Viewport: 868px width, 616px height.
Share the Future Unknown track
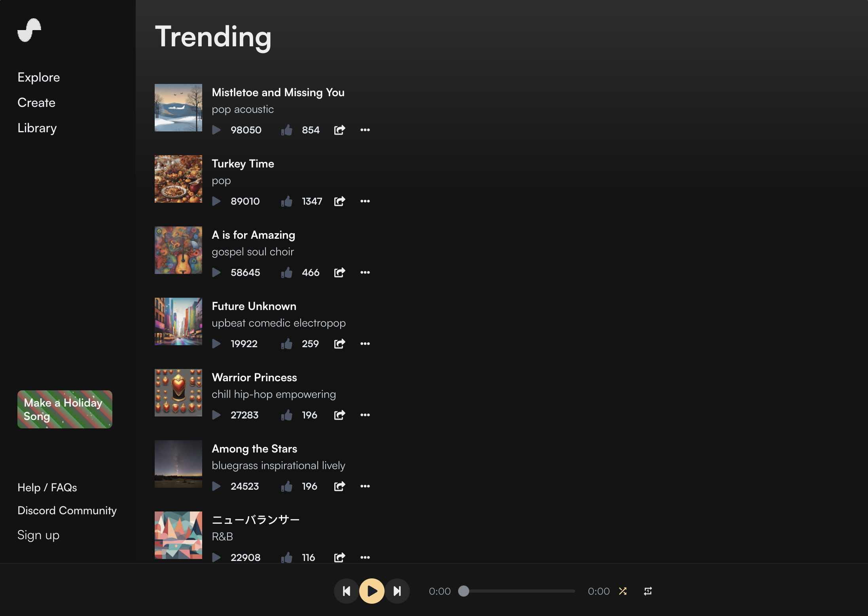point(339,344)
